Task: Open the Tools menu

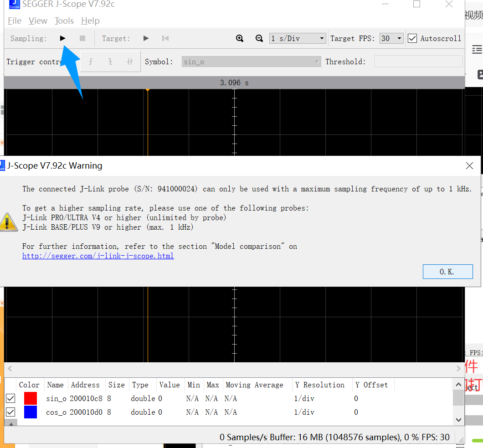Action: pos(64,21)
